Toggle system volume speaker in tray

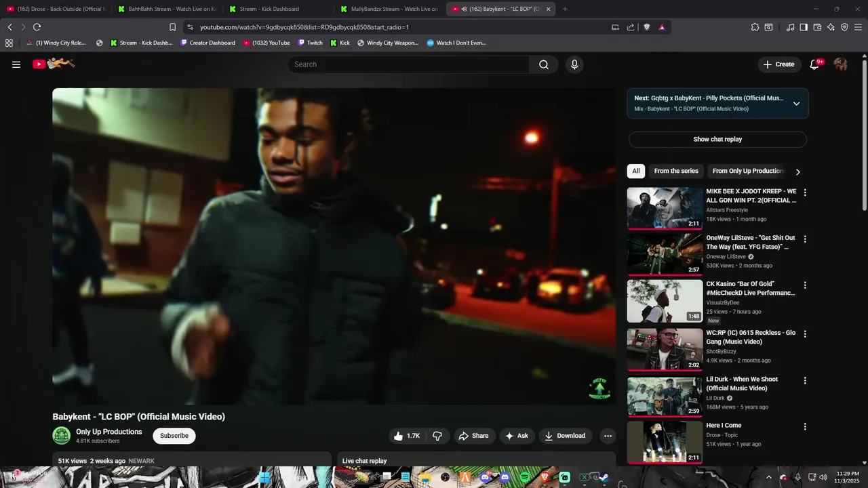tap(823, 477)
